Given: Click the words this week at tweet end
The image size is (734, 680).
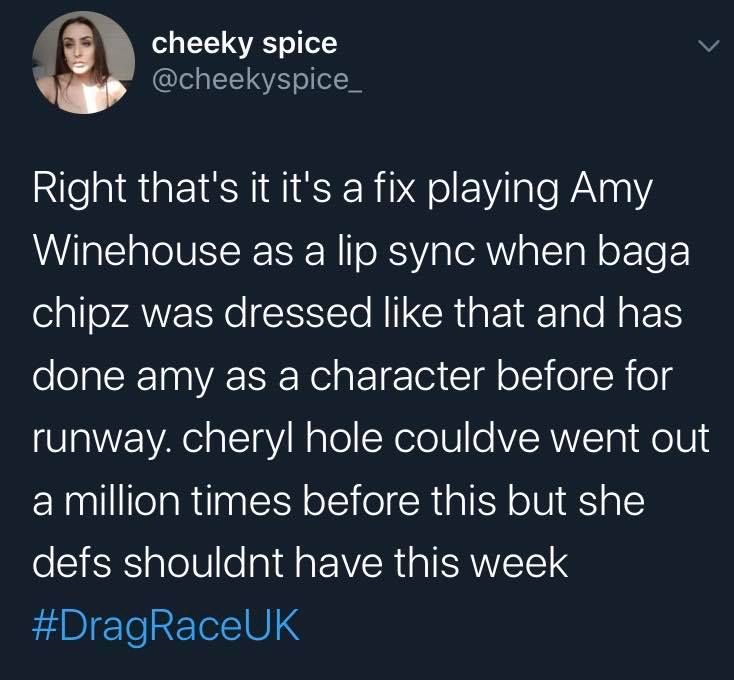Looking at the screenshot, I should 480,562.
